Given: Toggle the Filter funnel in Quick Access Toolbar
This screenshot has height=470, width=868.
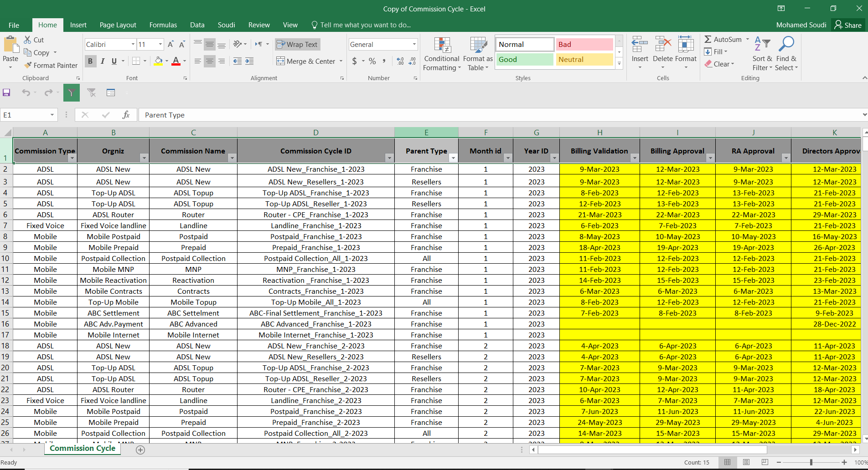Looking at the screenshot, I should [x=72, y=92].
